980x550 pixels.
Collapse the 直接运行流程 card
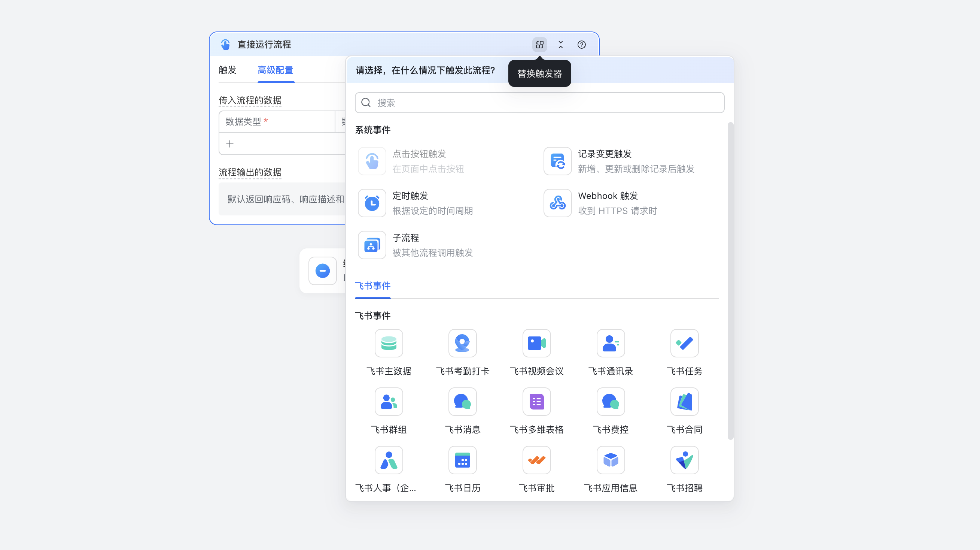click(x=560, y=45)
